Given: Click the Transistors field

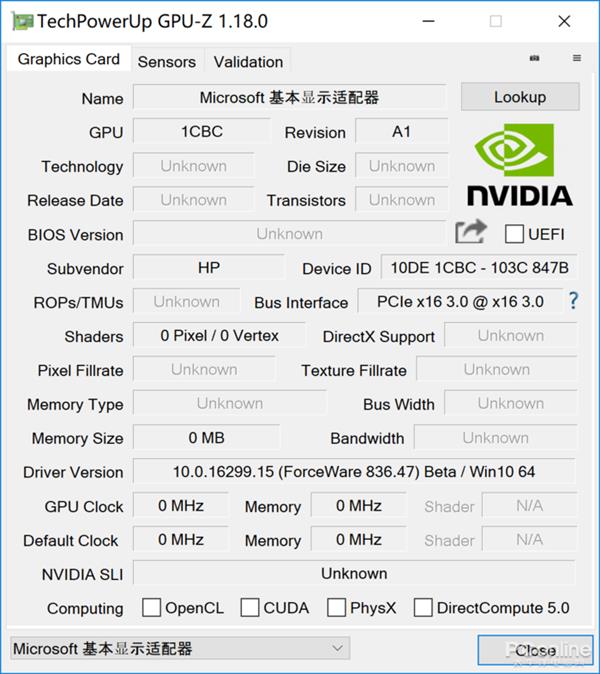Looking at the screenshot, I should coord(401,200).
